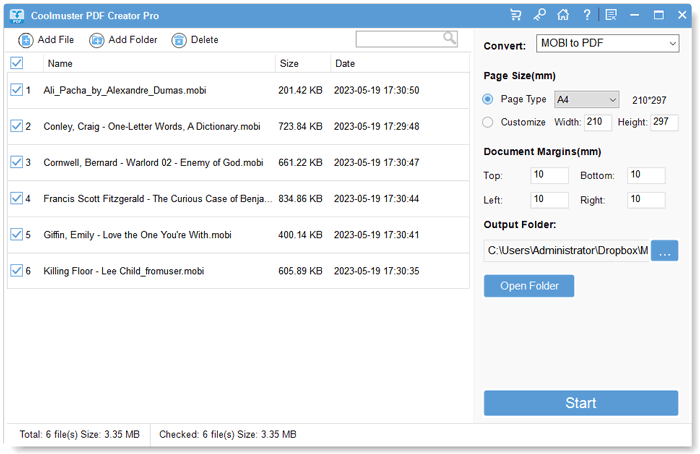Click the Open Folder button
This screenshot has width=700, height=454.
click(529, 286)
